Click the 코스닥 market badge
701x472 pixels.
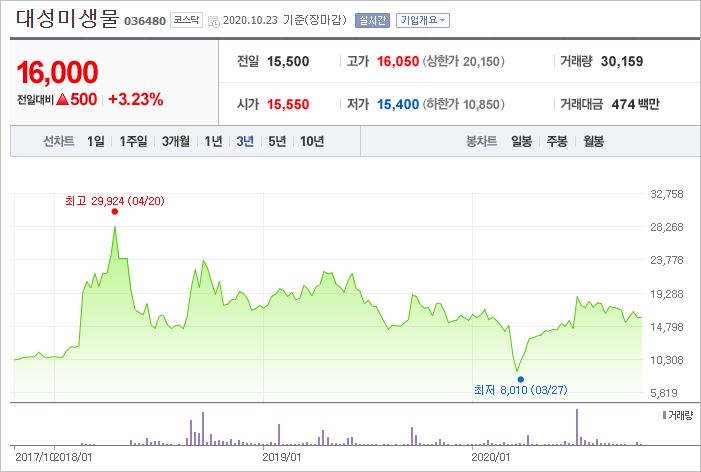[186, 21]
